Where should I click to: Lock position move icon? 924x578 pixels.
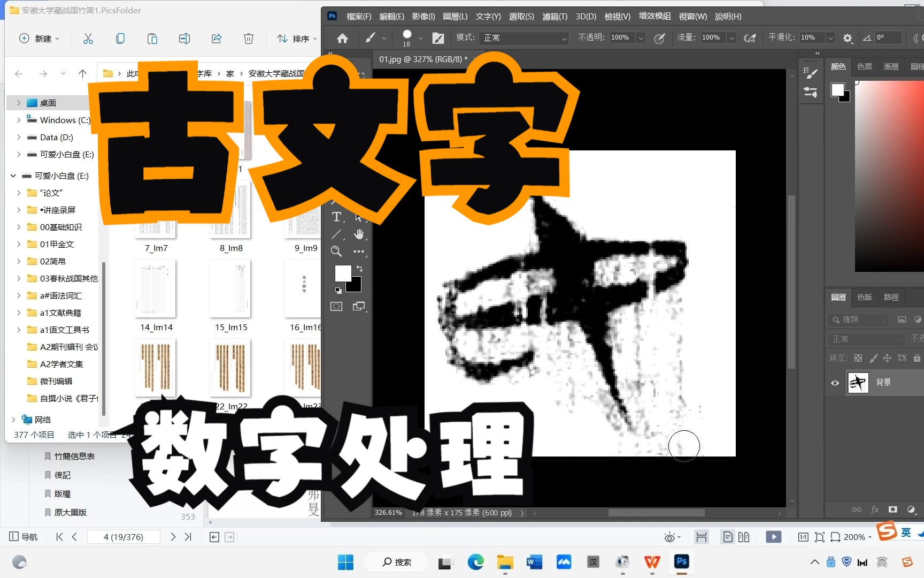click(887, 358)
